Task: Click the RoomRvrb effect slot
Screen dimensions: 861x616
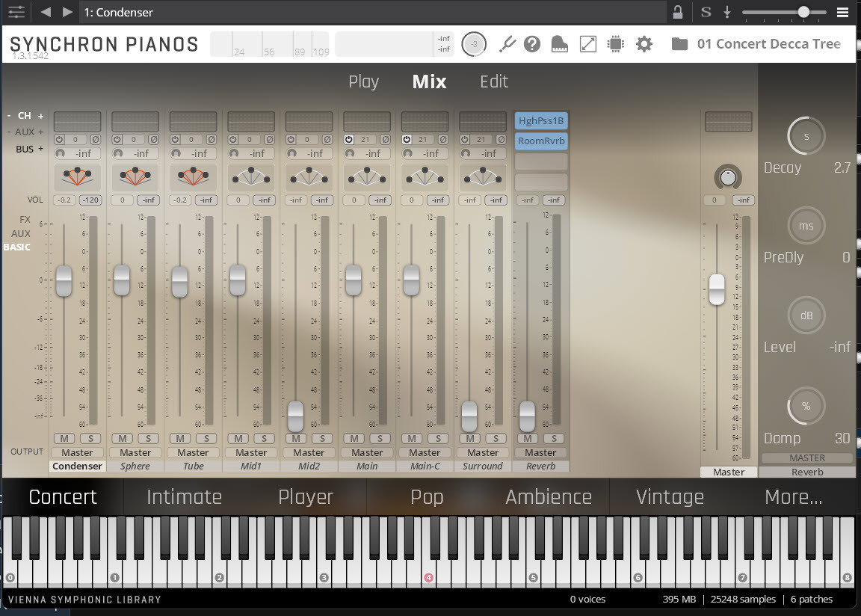Action: coord(541,141)
